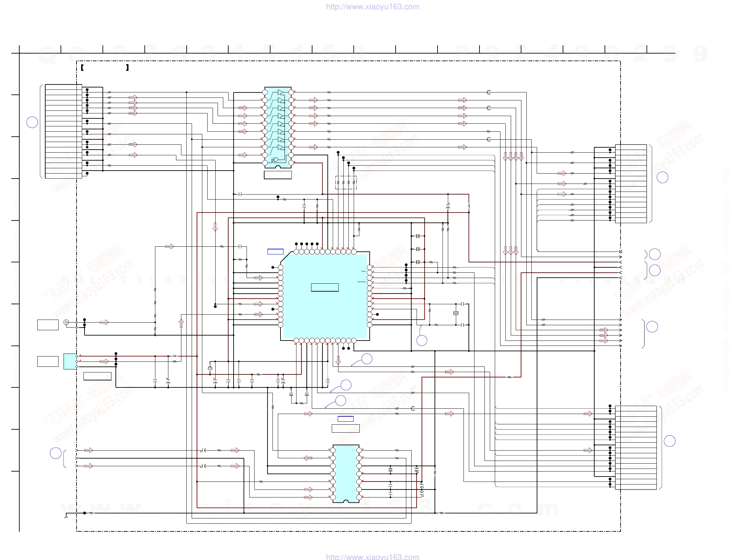This screenshot has height=560, width=745.
Task: Open the xiaoyu163.com link at bottom
Action: 372,557
